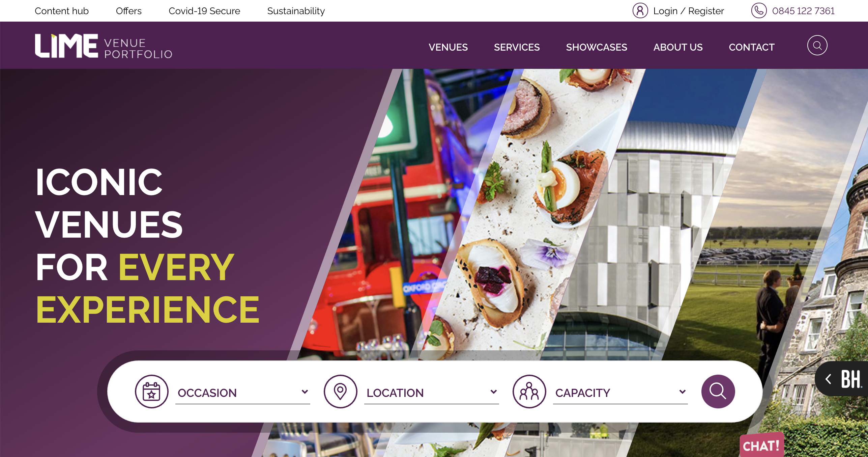Go to Showcases in main navigation
868x457 pixels.
pos(597,47)
